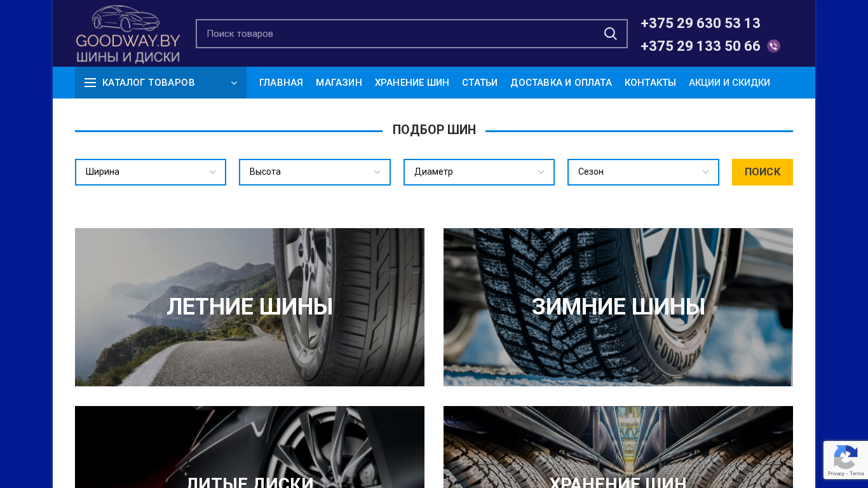Click the reCAPTCHA Terms link
This screenshot has height=488, width=868.
(857, 473)
